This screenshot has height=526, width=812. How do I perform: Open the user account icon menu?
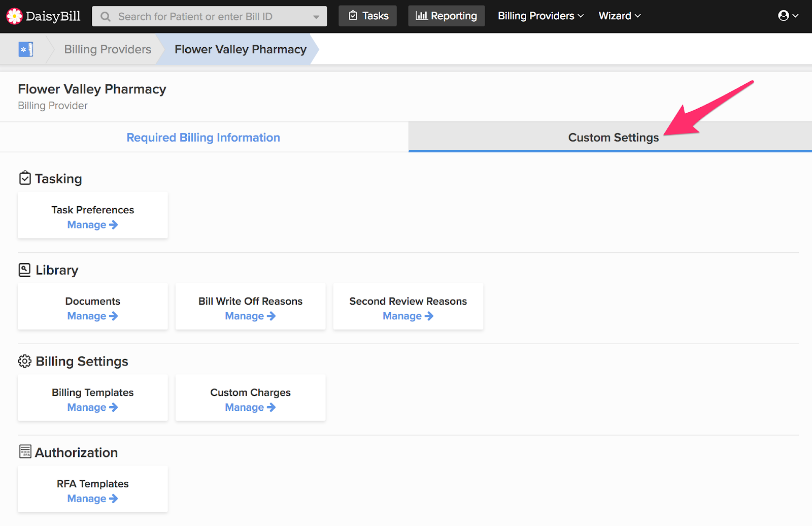[x=784, y=16]
